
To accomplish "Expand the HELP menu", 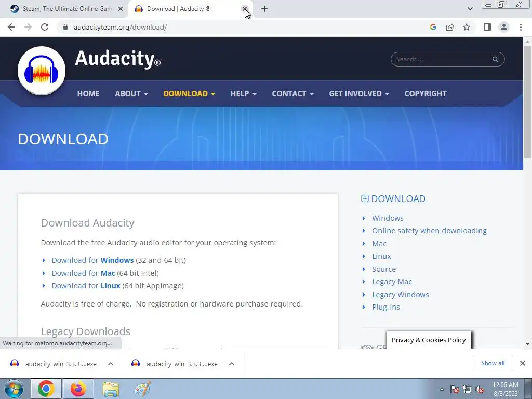I will [x=243, y=94].
